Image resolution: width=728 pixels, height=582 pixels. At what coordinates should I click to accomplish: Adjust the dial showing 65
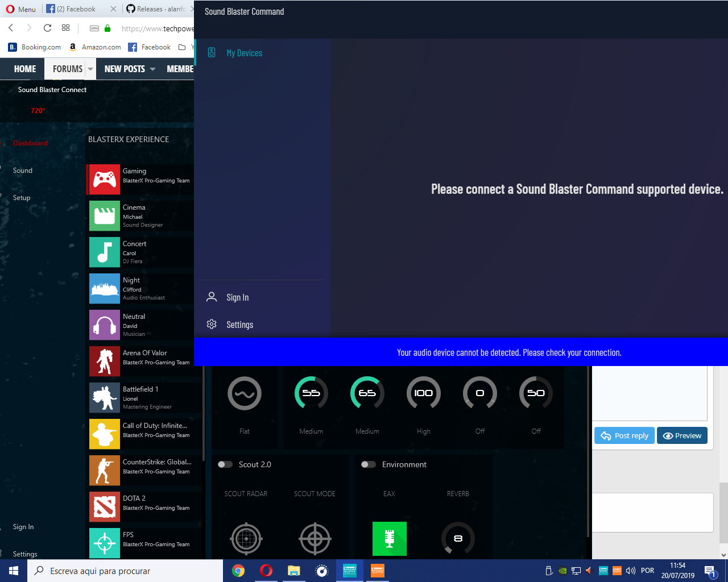(367, 393)
